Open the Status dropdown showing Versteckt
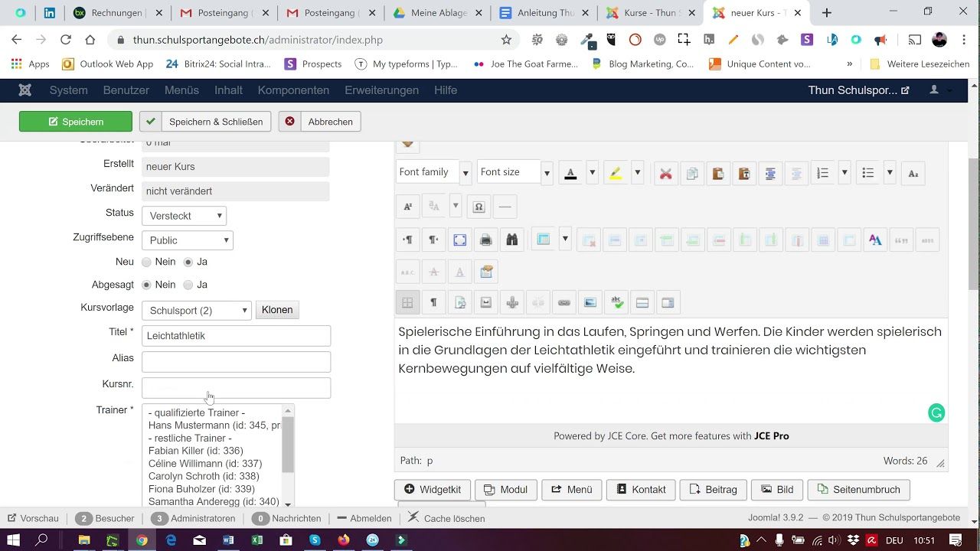The width and height of the screenshot is (980, 551). (185, 216)
